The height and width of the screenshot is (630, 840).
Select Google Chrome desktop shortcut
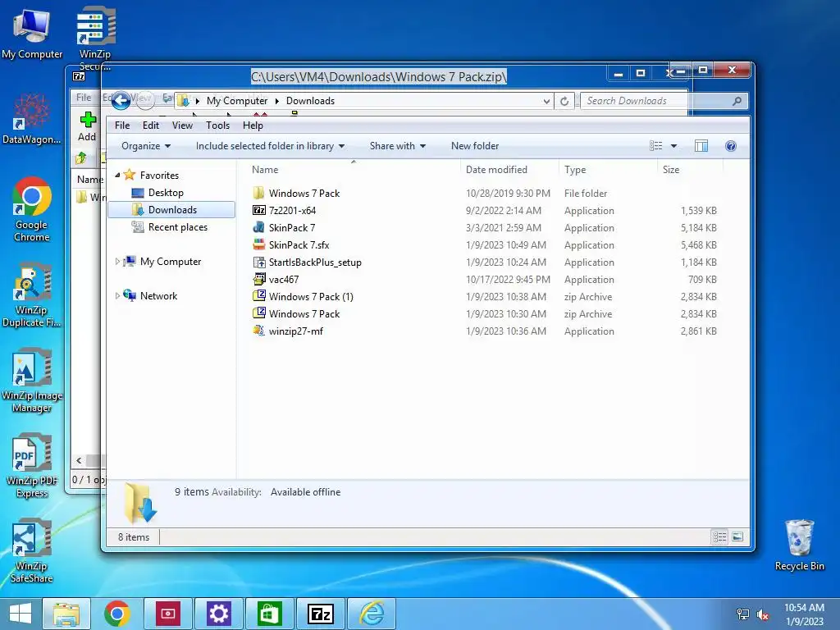(32, 209)
